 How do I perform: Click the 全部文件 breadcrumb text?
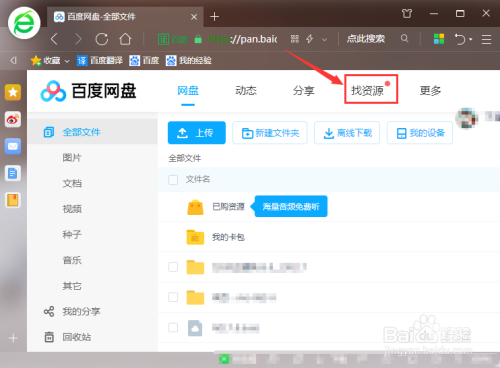coord(185,158)
